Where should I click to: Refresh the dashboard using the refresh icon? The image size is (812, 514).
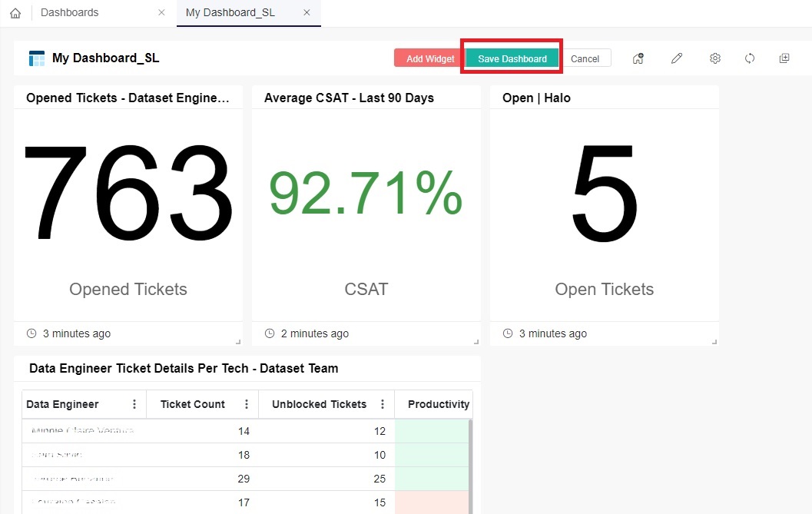(750, 58)
